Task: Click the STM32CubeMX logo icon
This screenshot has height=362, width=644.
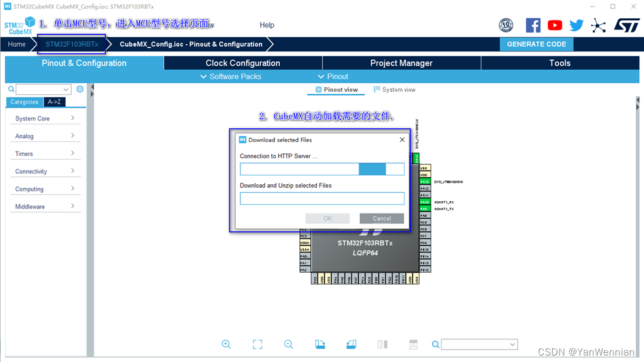Action: (20, 26)
